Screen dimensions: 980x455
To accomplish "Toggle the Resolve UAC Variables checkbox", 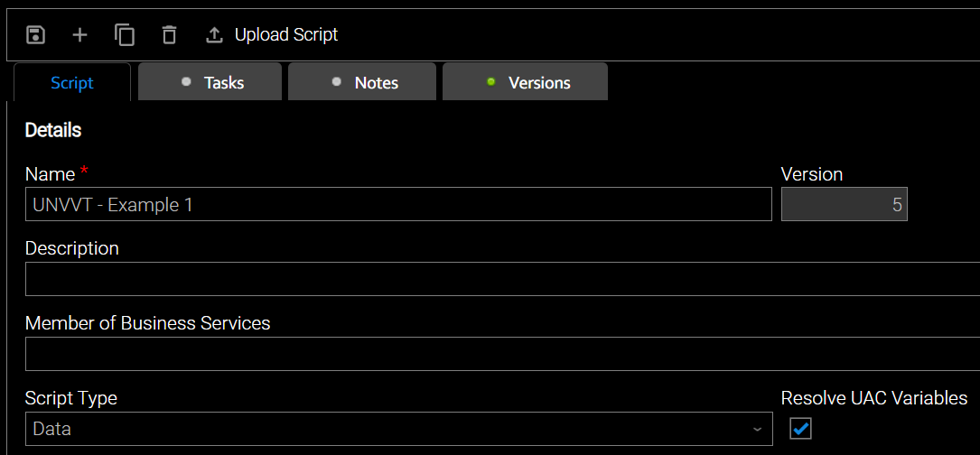I will (x=800, y=428).
